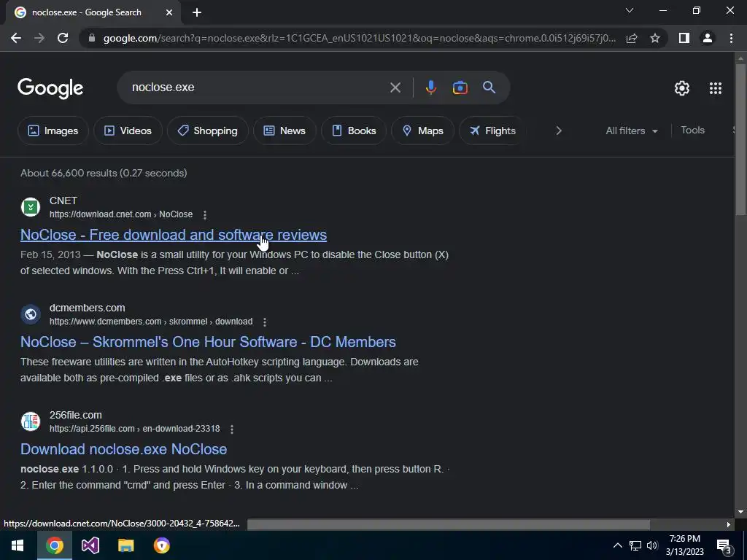Click the api.256file.com URL breadcrumb

coord(135,429)
